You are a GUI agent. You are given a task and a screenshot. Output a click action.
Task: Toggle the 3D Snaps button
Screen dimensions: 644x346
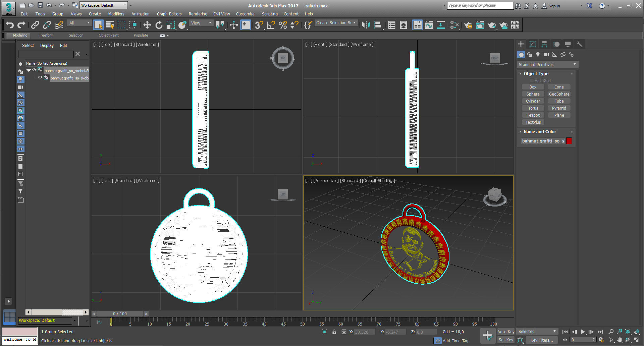point(259,25)
